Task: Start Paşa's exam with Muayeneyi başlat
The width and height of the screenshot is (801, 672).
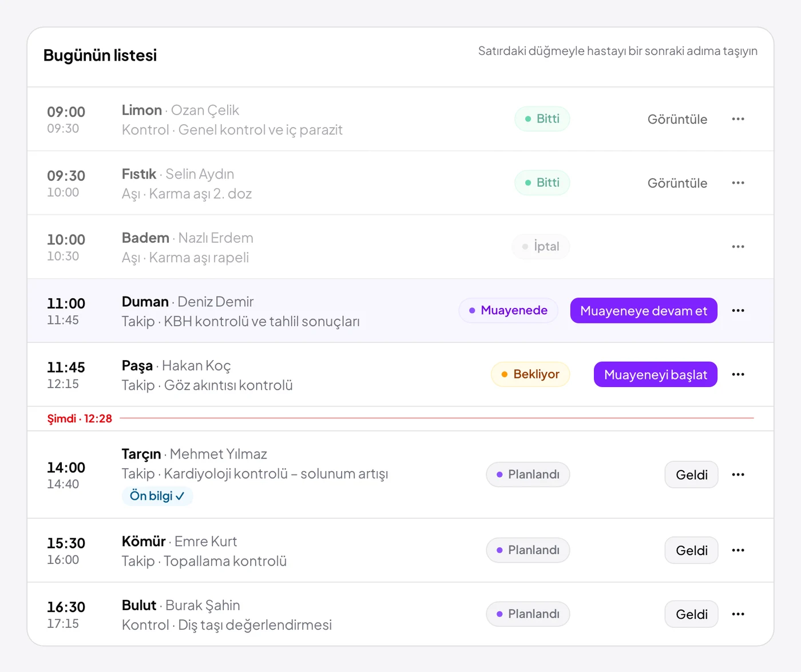Action: 656,374
